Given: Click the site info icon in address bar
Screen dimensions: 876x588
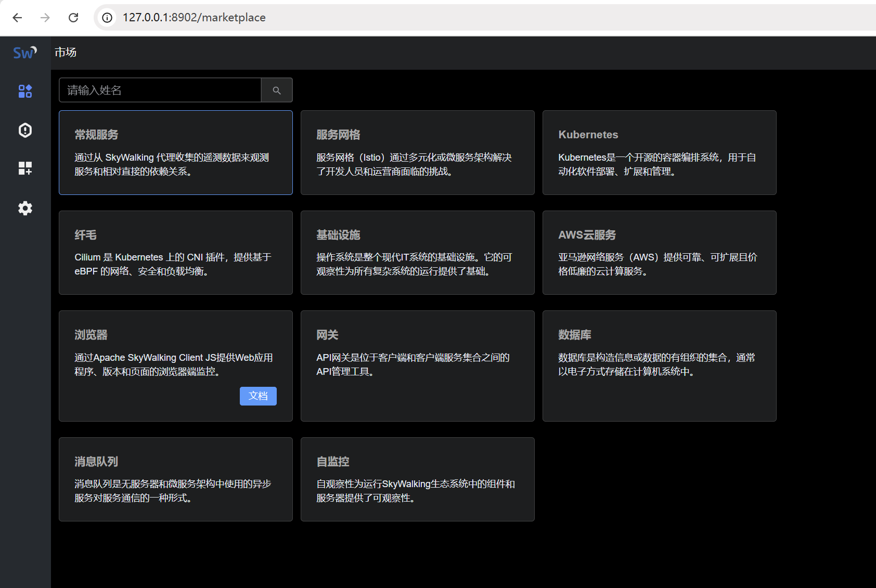Looking at the screenshot, I should point(106,17).
